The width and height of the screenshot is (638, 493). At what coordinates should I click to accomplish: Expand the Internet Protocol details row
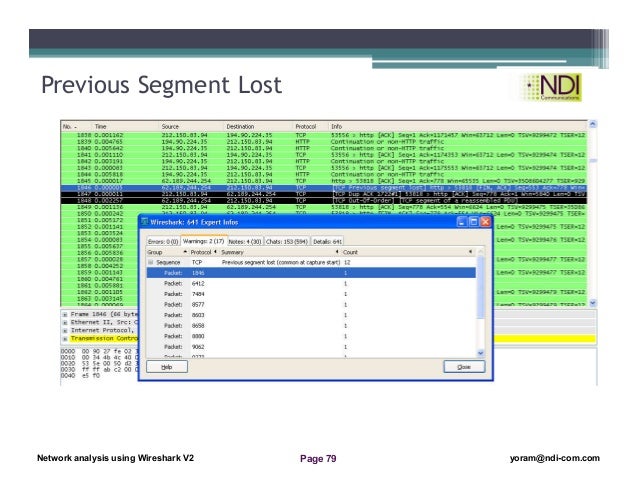pyautogui.click(x=65, y=331)
